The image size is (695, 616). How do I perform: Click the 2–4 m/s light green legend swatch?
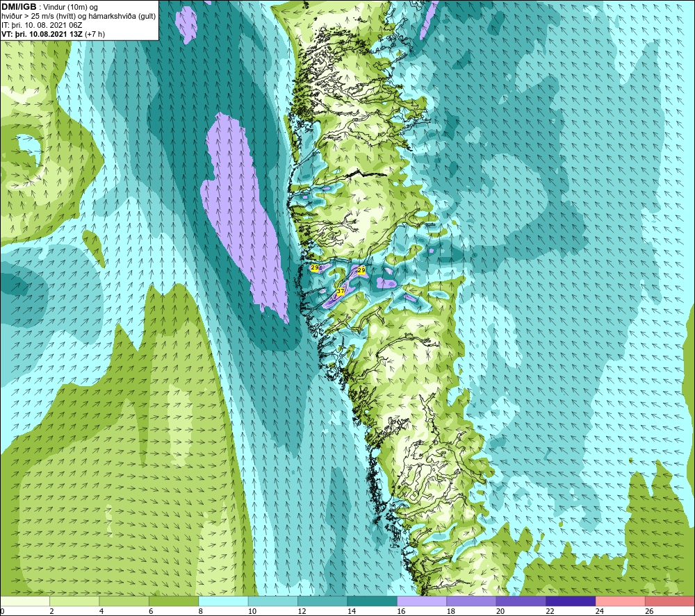pos(74,601)
